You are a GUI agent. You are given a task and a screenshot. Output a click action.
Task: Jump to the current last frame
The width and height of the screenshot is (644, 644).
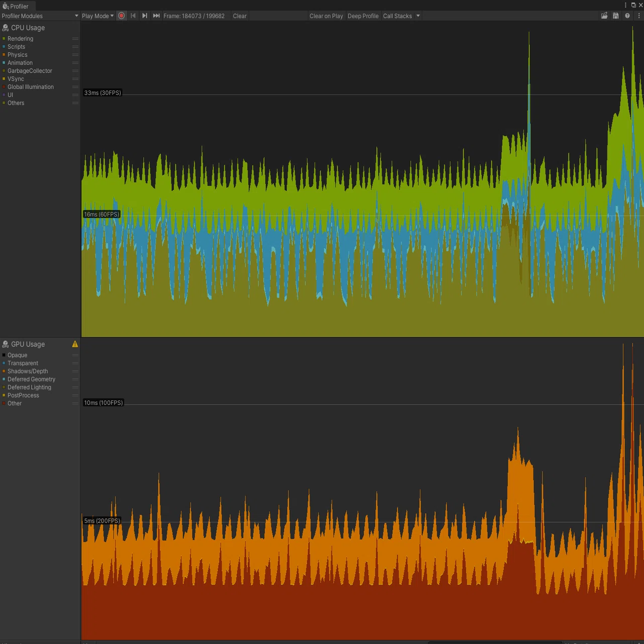pos(156,16)
